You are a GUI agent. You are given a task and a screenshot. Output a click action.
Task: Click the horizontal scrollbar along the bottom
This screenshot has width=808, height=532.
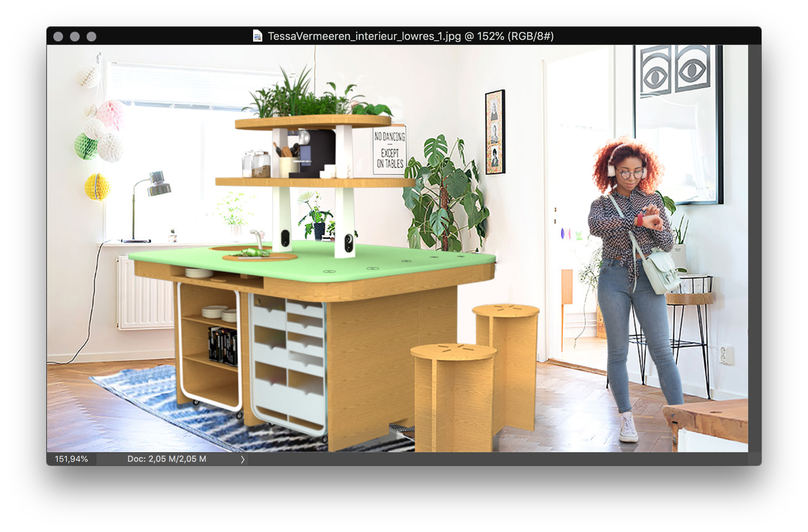[498, 459]
